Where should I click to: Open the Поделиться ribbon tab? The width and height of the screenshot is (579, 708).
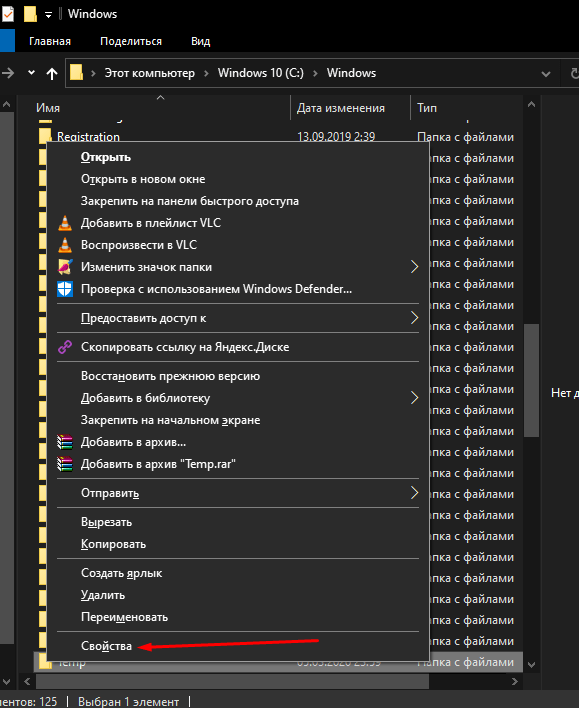[131, 42]
